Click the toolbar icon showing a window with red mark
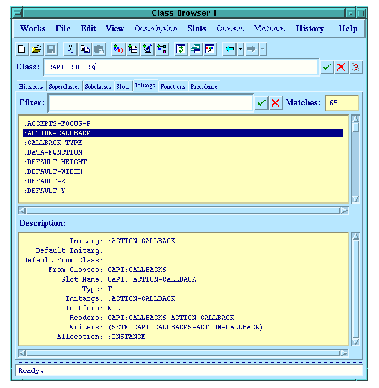This screenshot has width=379, height=388. (x=210, y=49)
